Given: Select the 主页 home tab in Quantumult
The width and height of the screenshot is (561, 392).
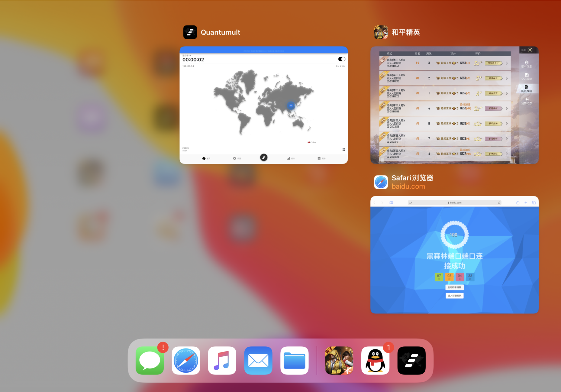Looking at the screenshot, I should 206,158.
